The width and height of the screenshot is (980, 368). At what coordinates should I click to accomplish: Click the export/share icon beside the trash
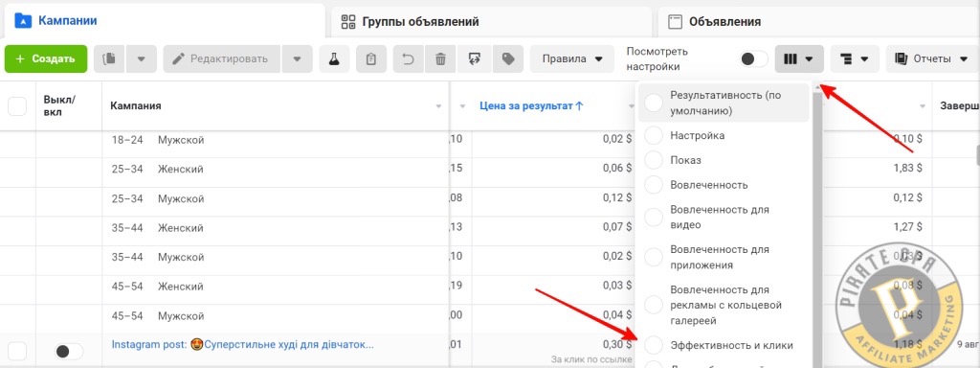pyautogui.click(x=475, y=58)
